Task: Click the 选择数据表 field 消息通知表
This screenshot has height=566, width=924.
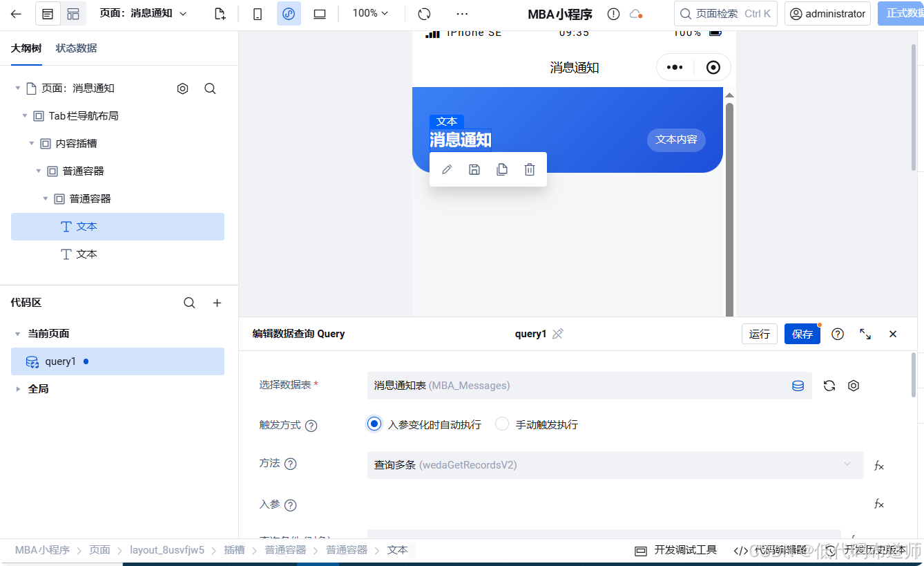Action: point(590,386)
